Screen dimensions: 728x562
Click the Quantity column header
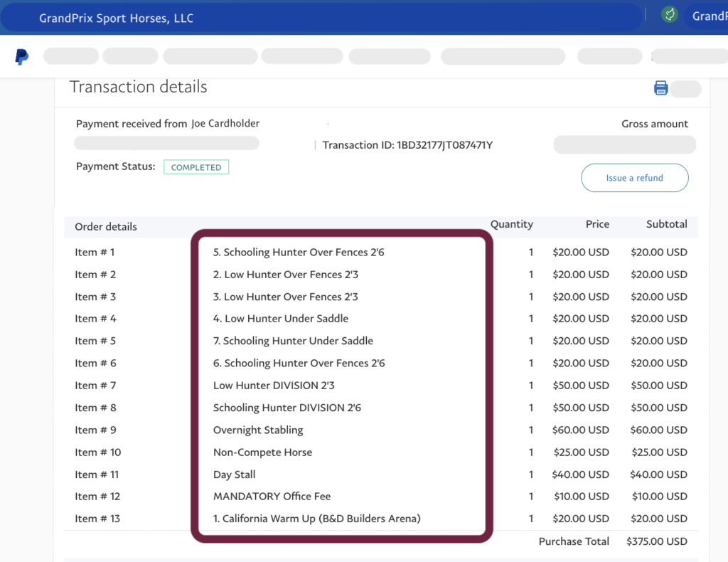(x=512, y=224)
